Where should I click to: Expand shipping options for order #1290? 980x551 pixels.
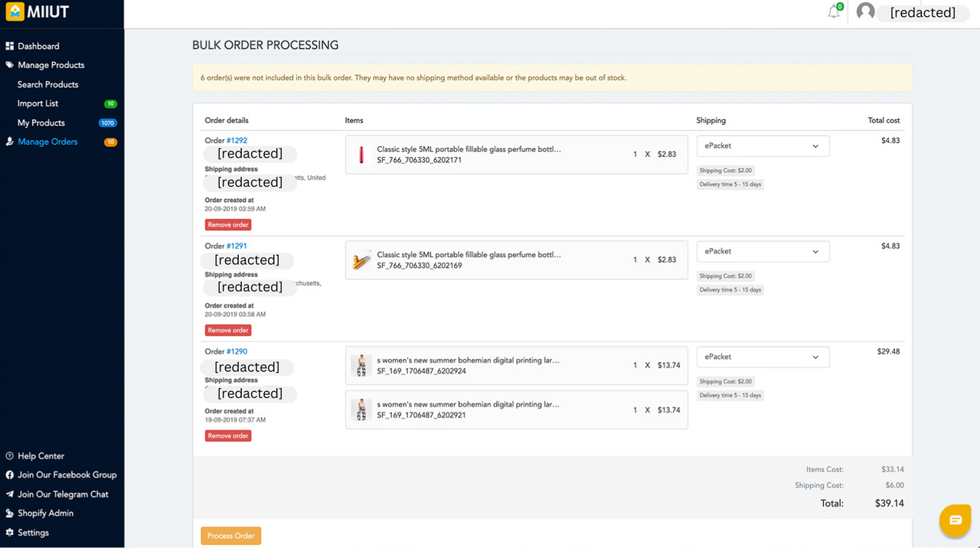(763, 357)
